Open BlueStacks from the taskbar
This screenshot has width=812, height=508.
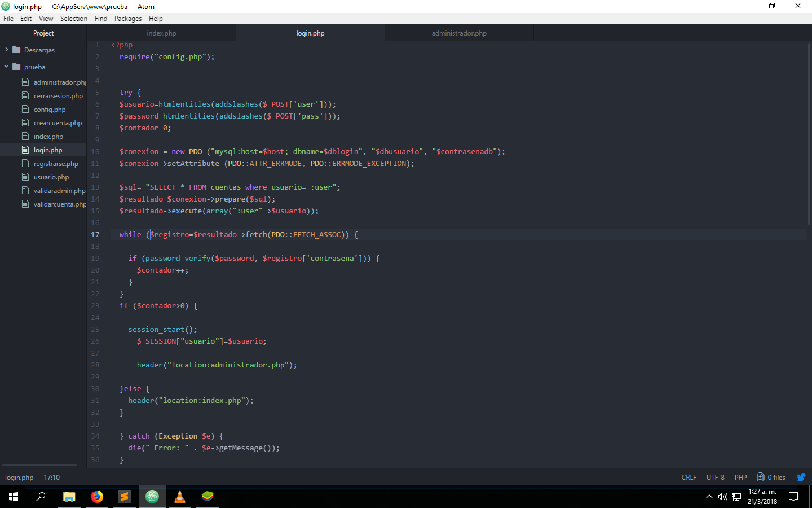[208, 497]
